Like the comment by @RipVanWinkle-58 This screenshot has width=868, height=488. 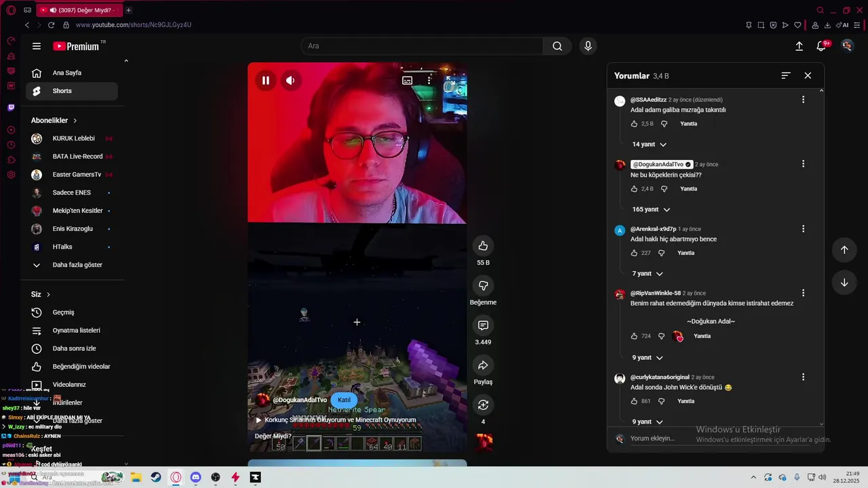pos(634,336)
